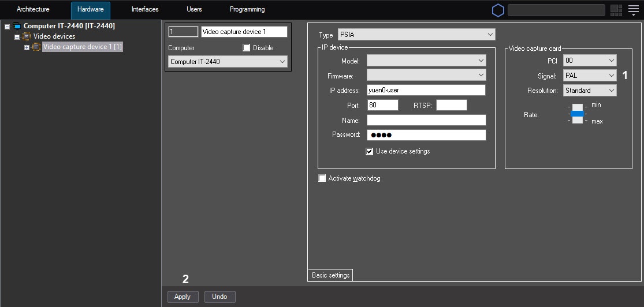Image resolution: width=644 pixels, height=307 pixels.
Task: Collapse the Computer IT-2440 tree node
Action: click(x=7, y=27)
